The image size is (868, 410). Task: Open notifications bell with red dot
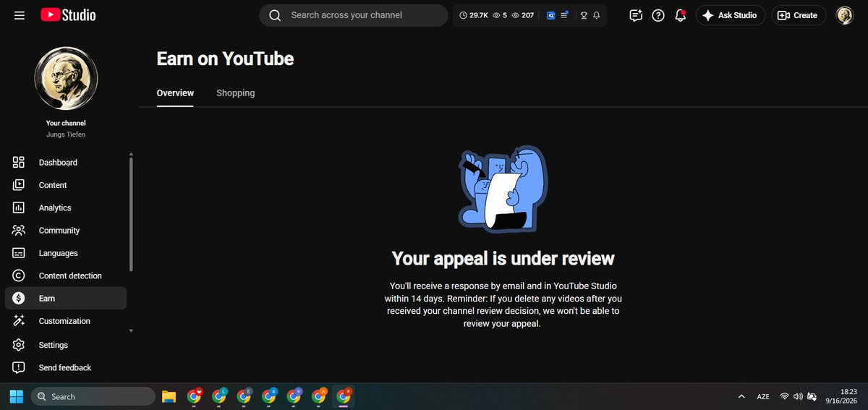(x=680, y=15)
